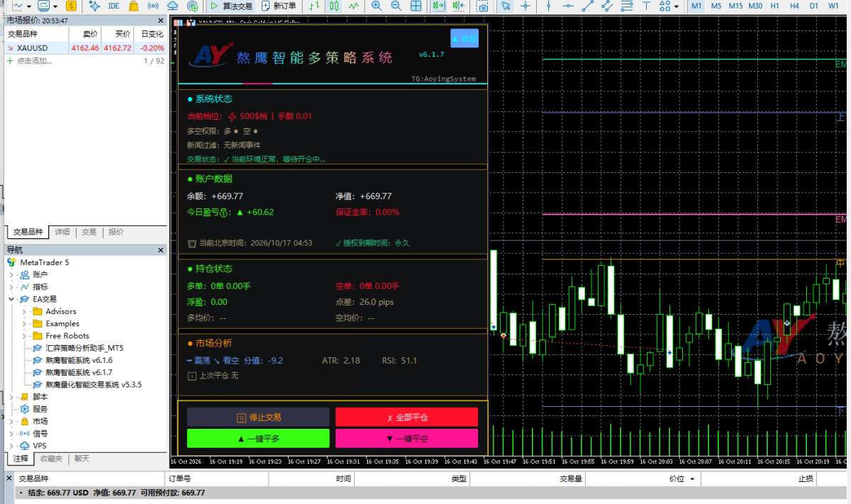Switch chart to candlestick type
Screen dimensions: 851x504
(334, 6)
